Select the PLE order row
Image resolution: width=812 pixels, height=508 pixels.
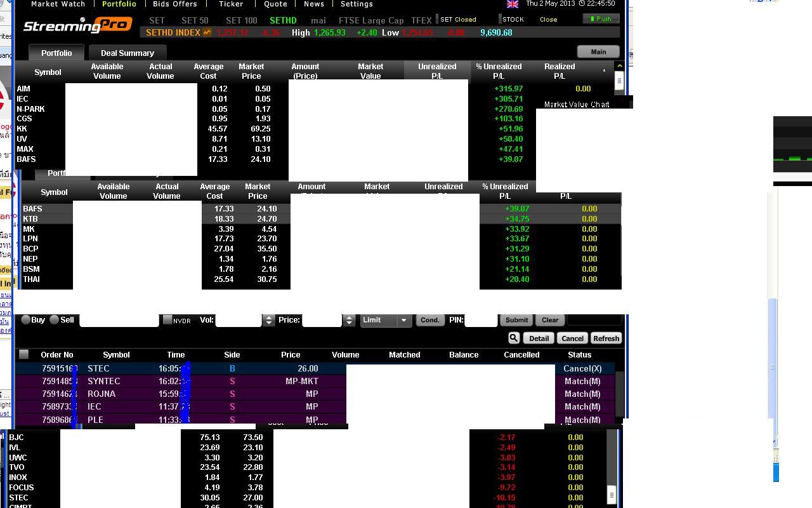(315, 420)
